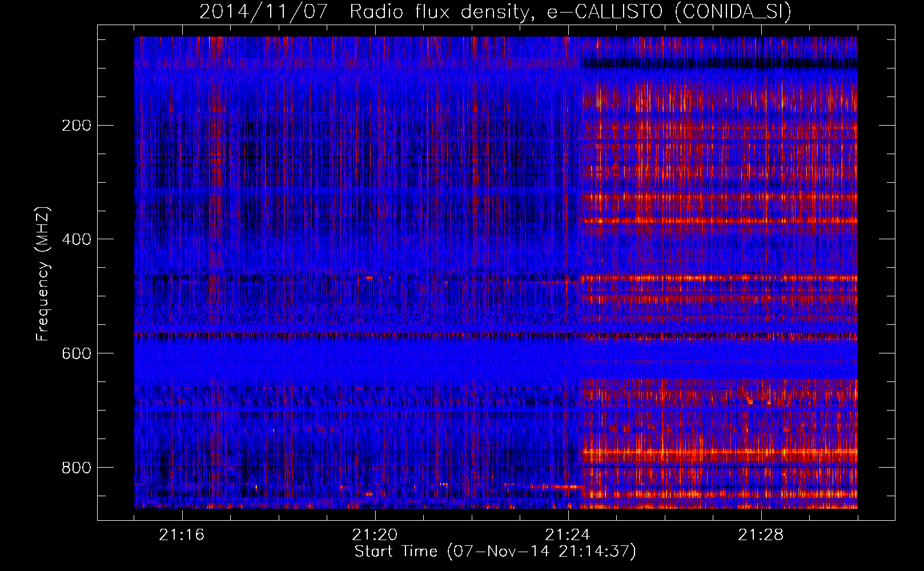Click the plot title 'Radio flux density, e-CALLISTO (CONIDA_SI)'

point(571,11)
